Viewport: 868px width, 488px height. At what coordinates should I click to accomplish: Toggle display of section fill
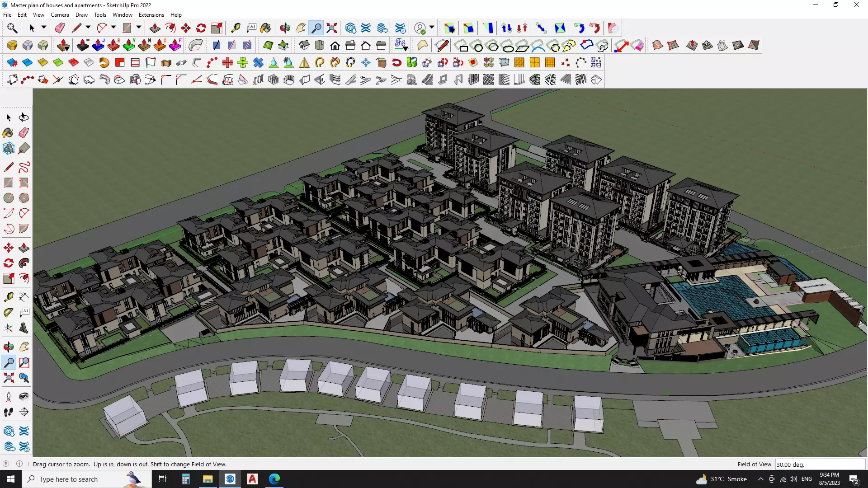pos(247,45)
